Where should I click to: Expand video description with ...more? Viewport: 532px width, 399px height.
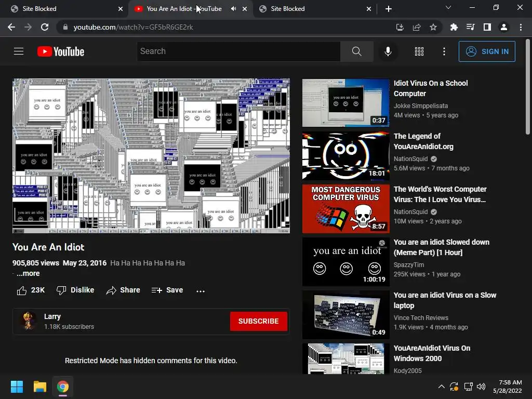[28, 273]
